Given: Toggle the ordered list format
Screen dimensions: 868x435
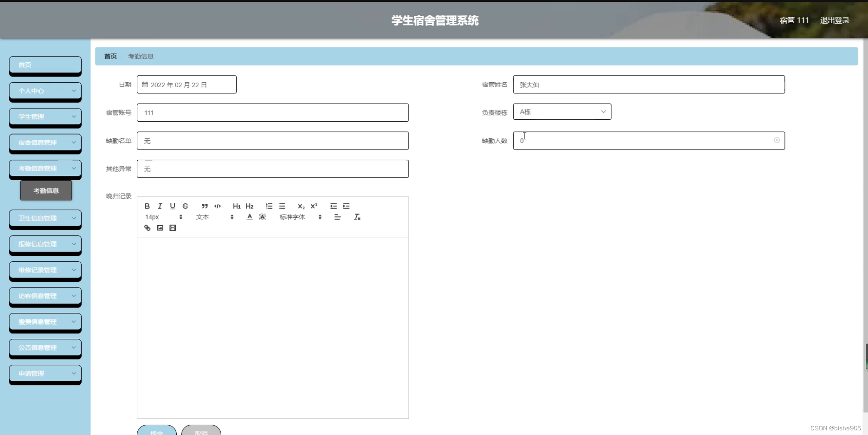Looking at the screenshot, I should click(269, 206).
